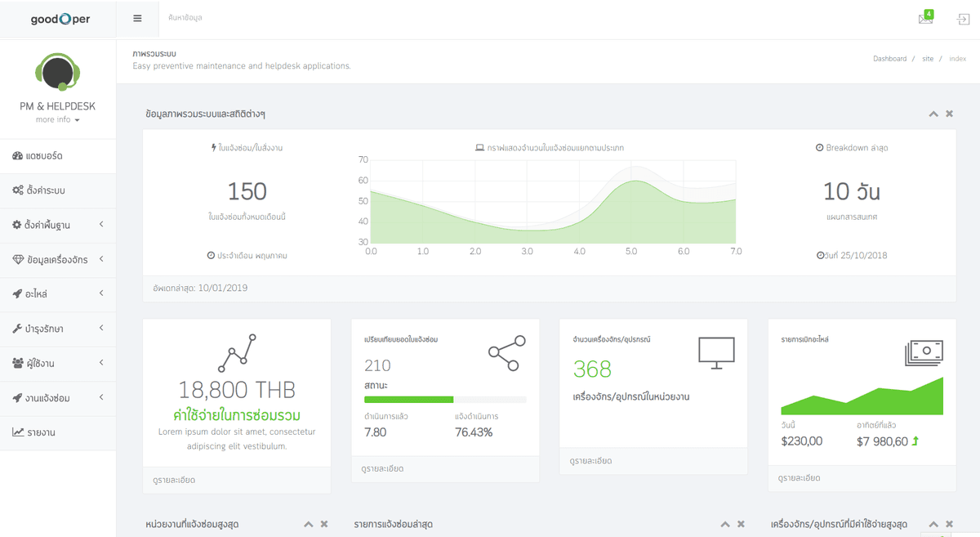980x537 pixels.
Task: Expand the more info dropdown under PM & HELPDESK
Action: (57, 119)
